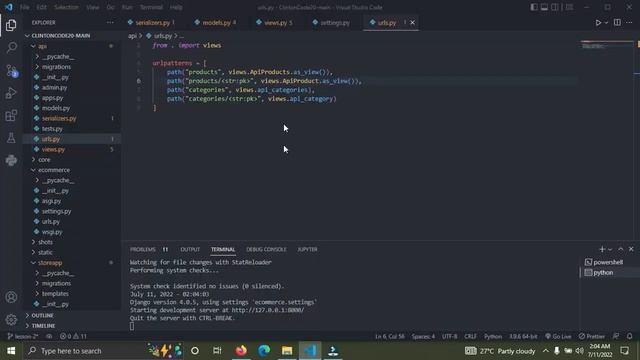
Task: Click Spaces: 4 indentation setting
Action: 423,336
